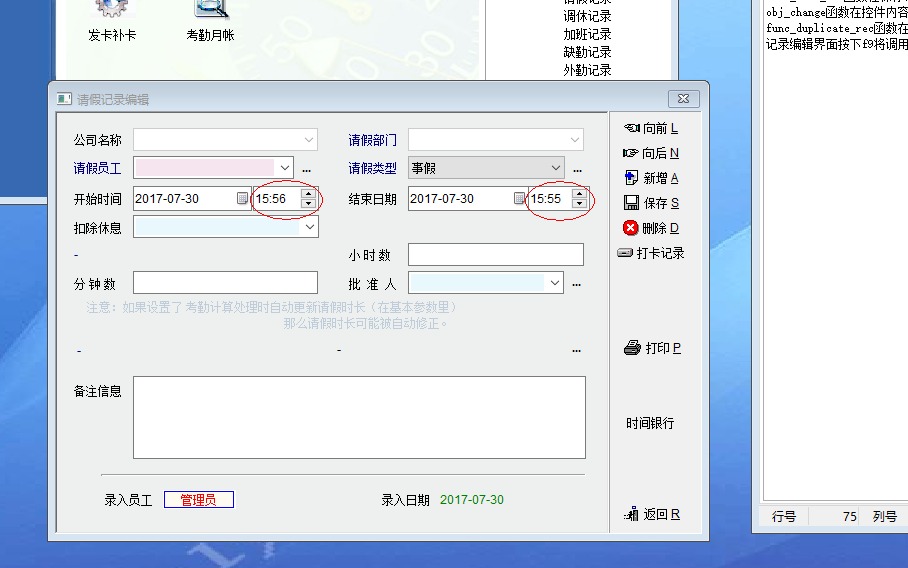
Task: Select 缺勤记录 in the list
Action: (587, 52)
